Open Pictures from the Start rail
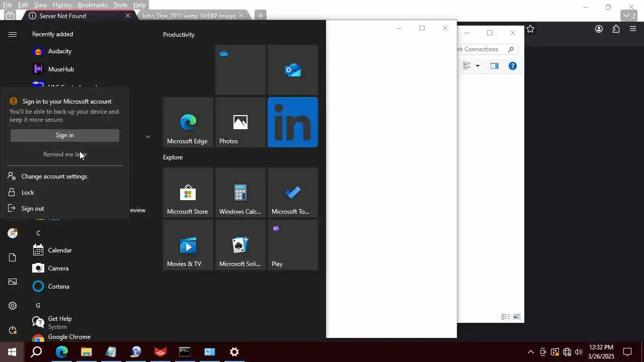Image resolution: width=644 pixels, height=362 pixels. pos(13,282)
